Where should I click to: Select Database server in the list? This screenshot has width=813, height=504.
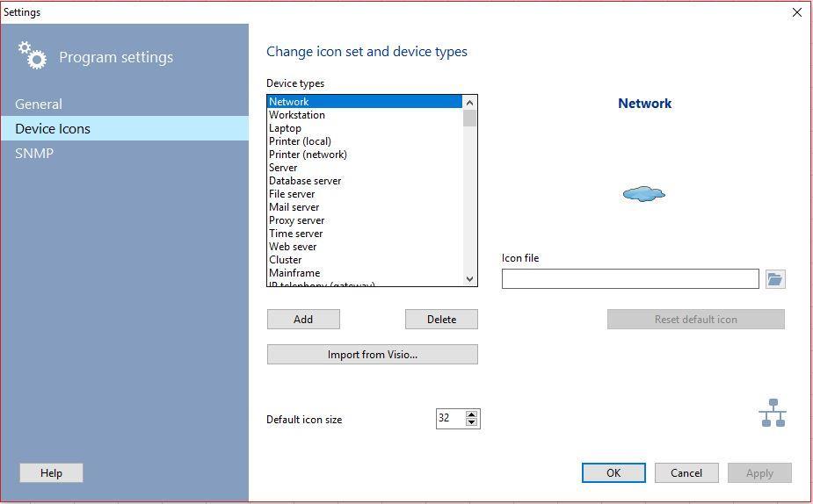click(365, 181)
